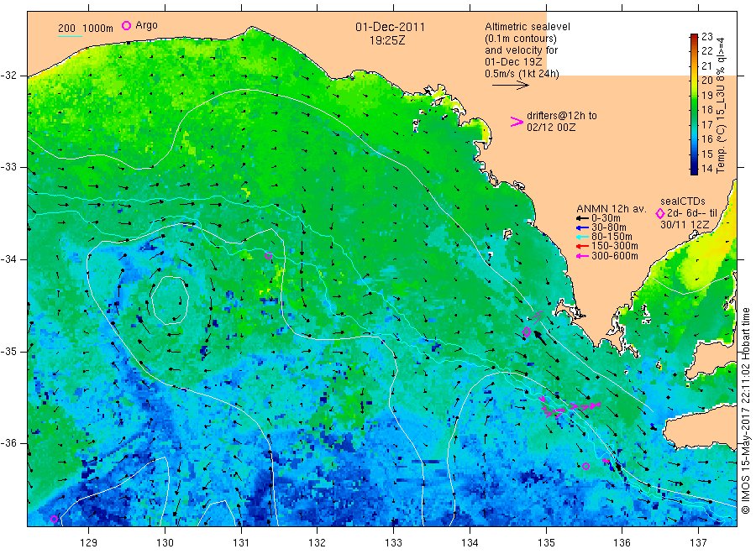This screenshot has width=756, height=554.
Task: Click the "Argo" legend label
Action: pyautogui.click(x=146, y=25)
